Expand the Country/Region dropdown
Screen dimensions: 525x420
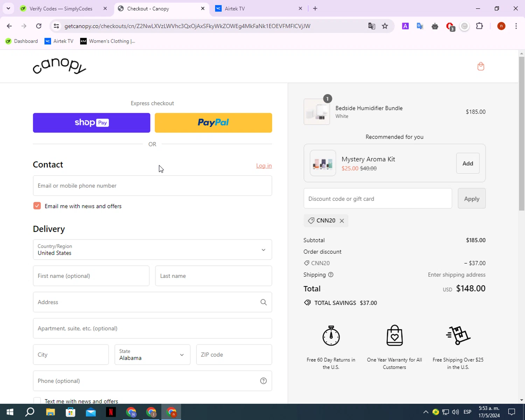152,250
